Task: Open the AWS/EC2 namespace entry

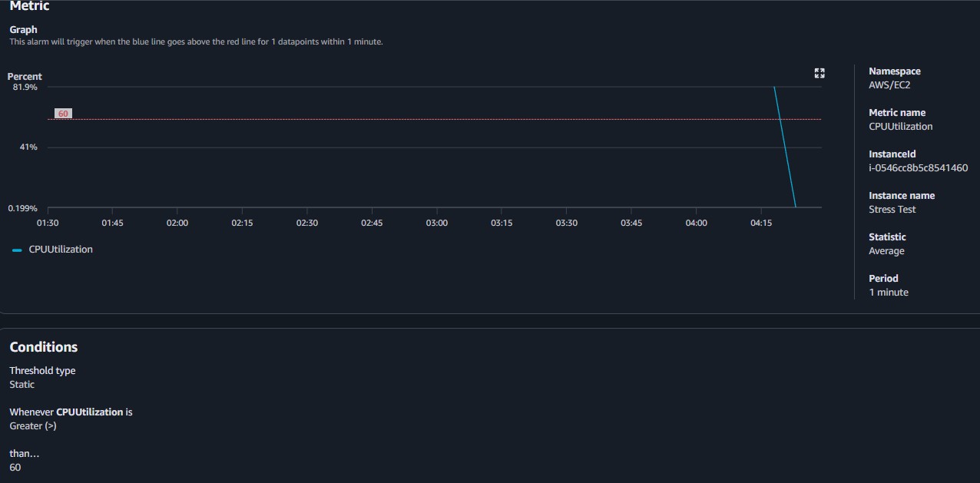Action: click(x=889, y=84)
